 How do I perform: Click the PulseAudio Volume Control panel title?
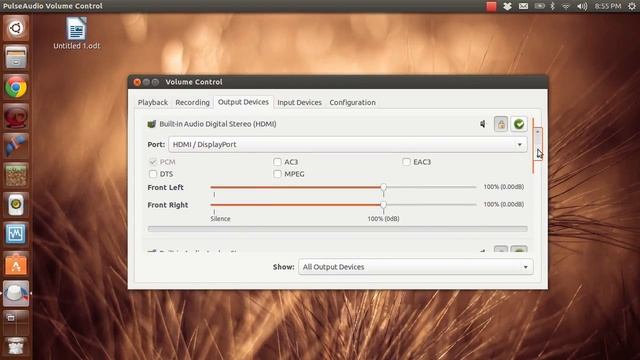[53, 6]
